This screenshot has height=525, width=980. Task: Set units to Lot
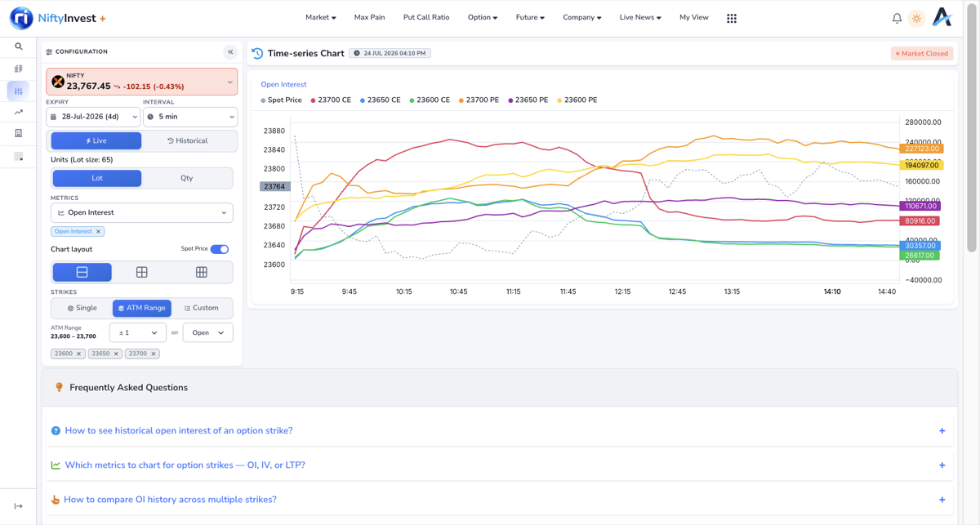click(x=96, y=178)
